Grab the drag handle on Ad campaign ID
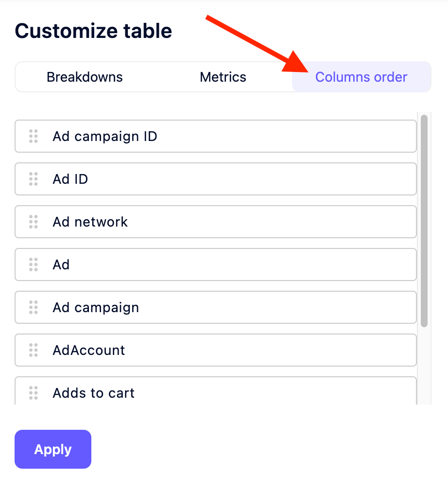The height and width of the screenshot is (493, 448). (33, 136)
